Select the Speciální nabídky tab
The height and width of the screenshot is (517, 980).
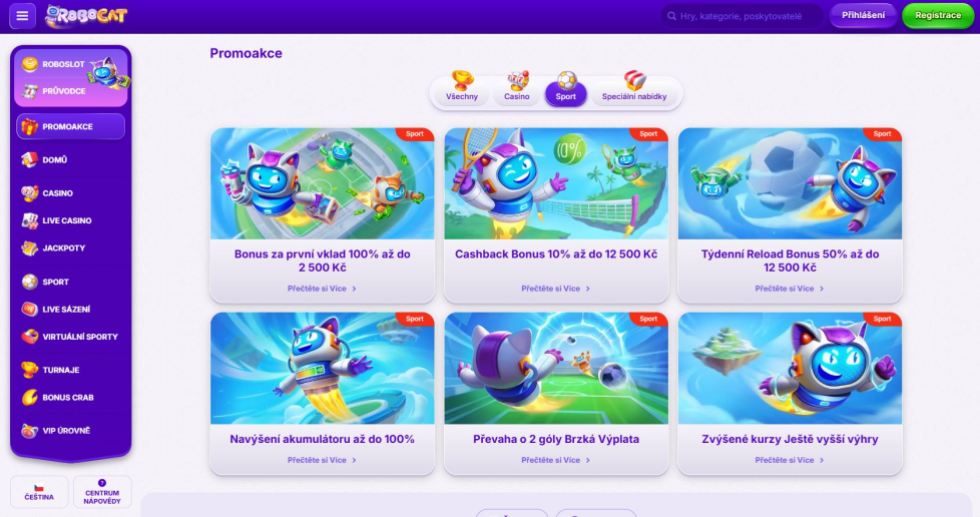click(x=634, y=89)
